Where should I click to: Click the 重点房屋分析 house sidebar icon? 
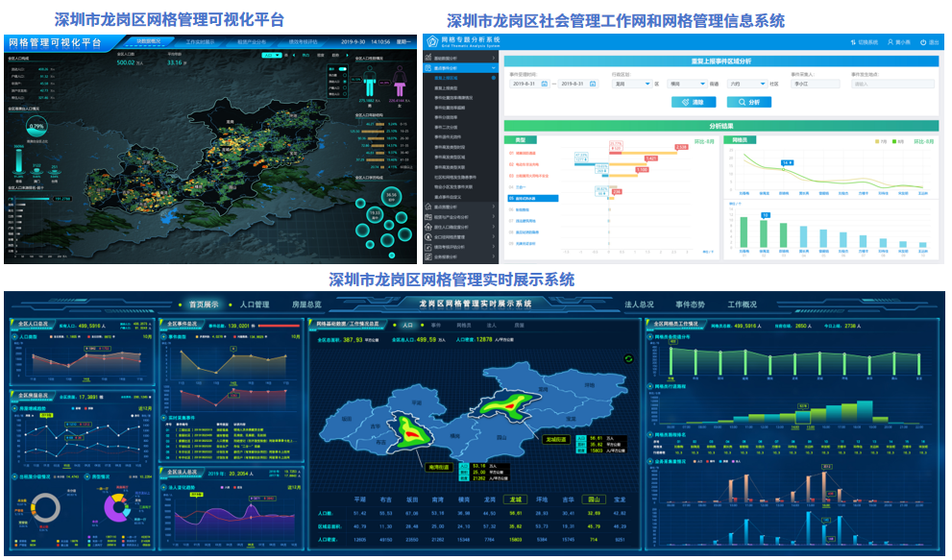(x=428, y=207)
